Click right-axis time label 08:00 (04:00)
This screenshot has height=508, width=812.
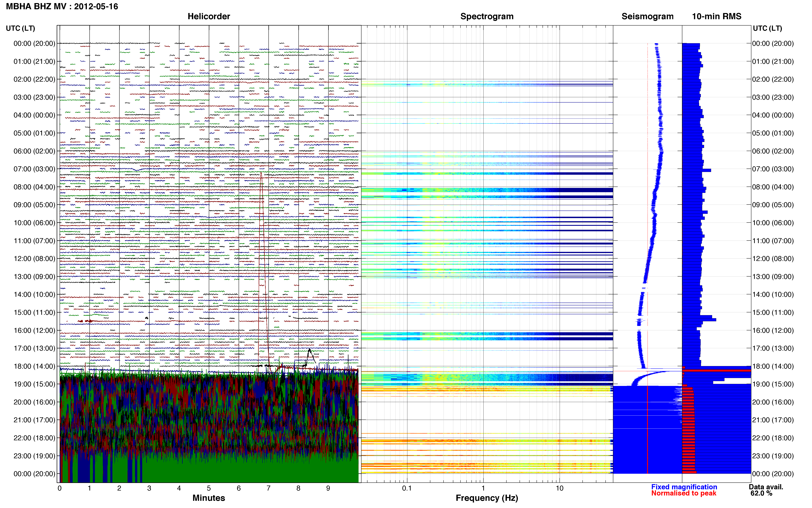pos(773,187)
